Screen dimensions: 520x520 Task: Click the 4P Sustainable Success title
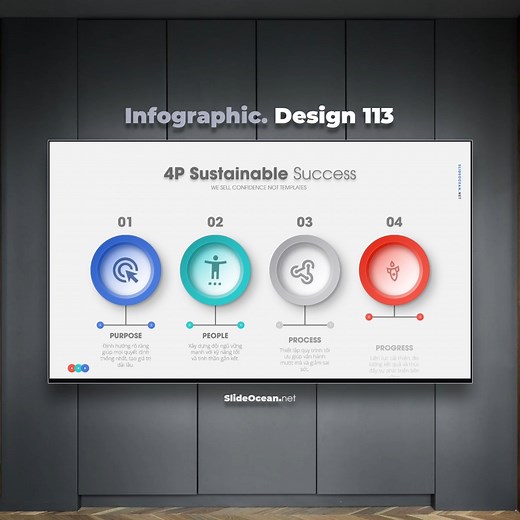(x=260, y=174)
